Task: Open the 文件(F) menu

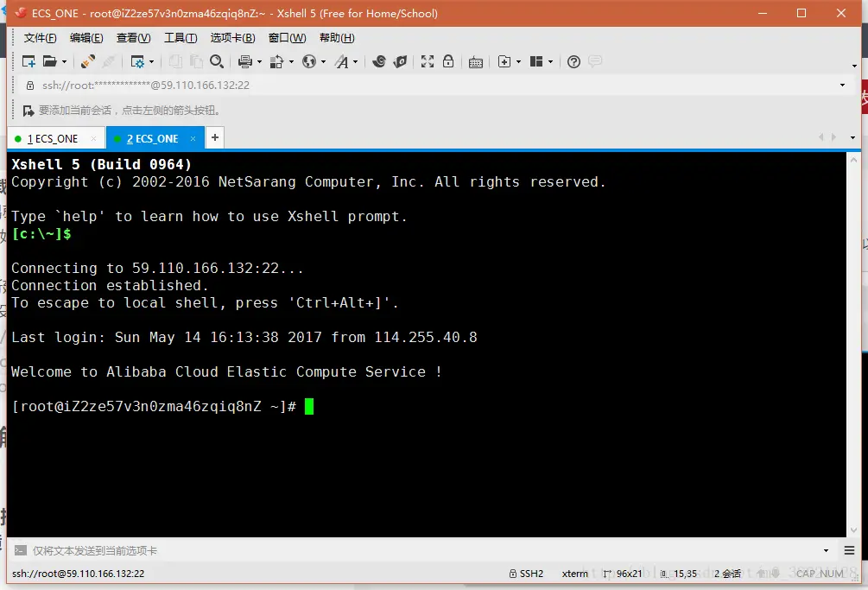Action: [x=40, y=38]
